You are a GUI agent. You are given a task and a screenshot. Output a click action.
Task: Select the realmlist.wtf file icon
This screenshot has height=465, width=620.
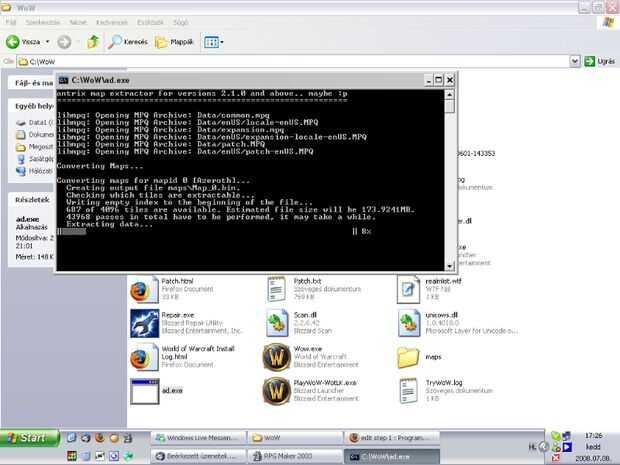click(408, 290)
